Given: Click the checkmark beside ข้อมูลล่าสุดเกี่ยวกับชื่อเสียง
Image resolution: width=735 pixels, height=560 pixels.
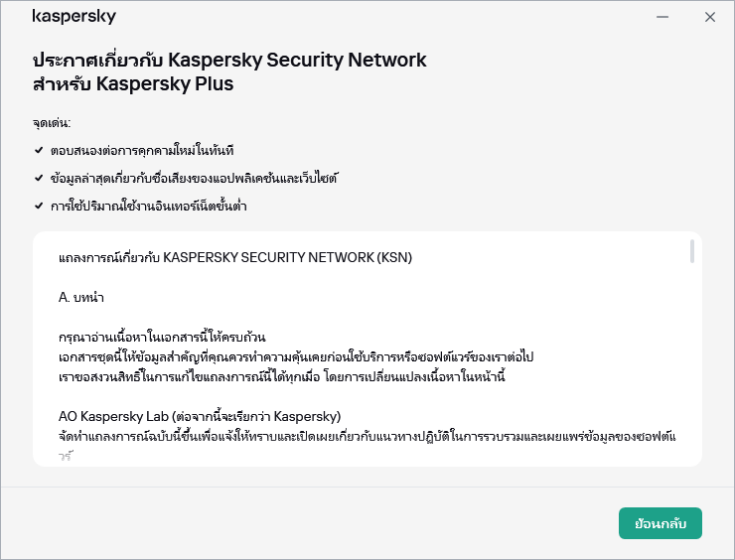Looking at the screenshot, I should [38, 179].
